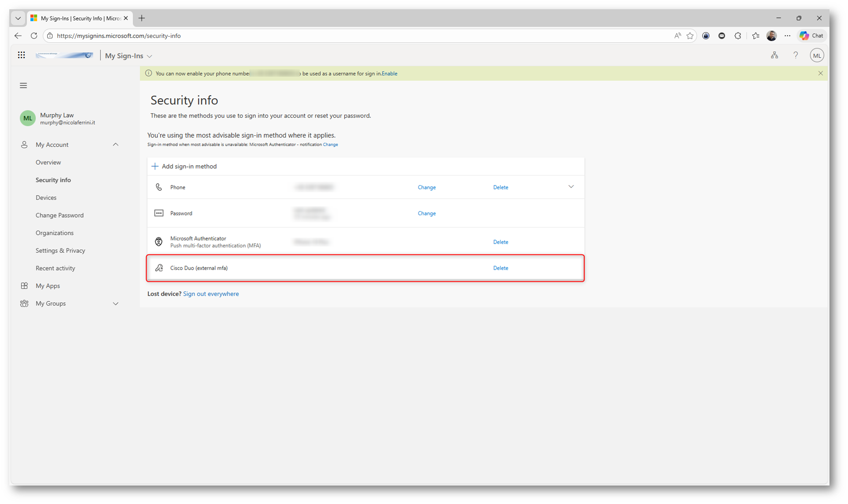Go to Devices in the sidebar
The height and width of the screenshot is (504, 848).
[x=46, y=197]
